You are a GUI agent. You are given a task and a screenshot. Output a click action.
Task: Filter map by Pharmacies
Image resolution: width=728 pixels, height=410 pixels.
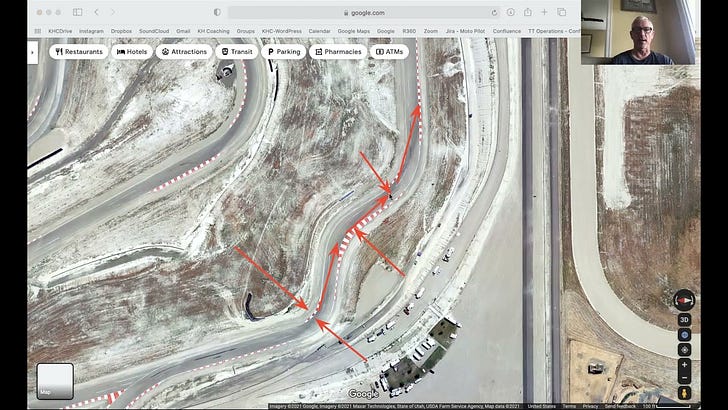(338, 52)
